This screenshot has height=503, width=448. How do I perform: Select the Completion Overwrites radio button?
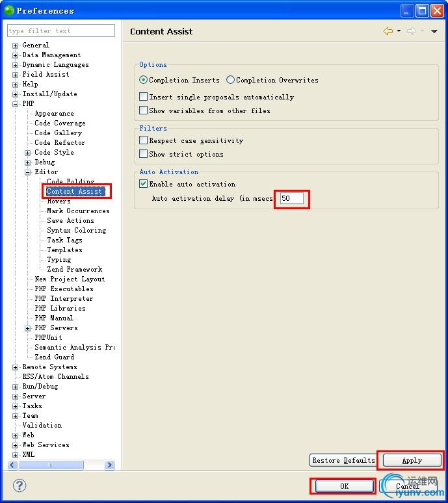click(x=230, y=80)
